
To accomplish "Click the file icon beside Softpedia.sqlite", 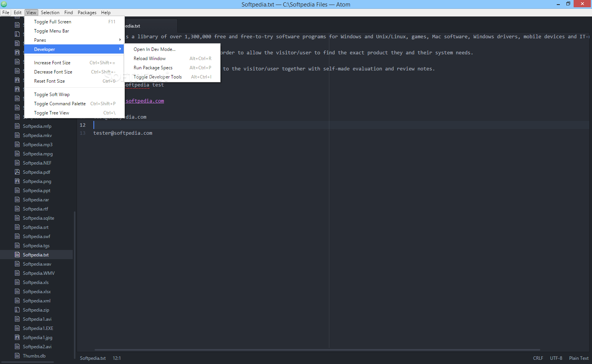I will click(x=17, y=218).
